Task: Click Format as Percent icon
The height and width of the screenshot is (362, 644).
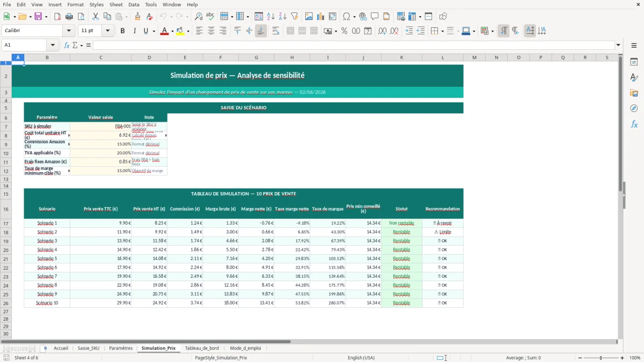Action: 344,31
